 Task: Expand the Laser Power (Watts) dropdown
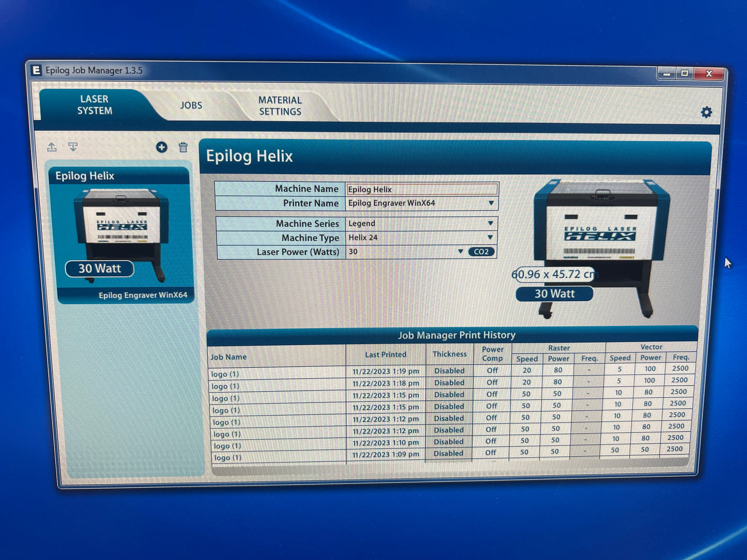coord(460,252)
